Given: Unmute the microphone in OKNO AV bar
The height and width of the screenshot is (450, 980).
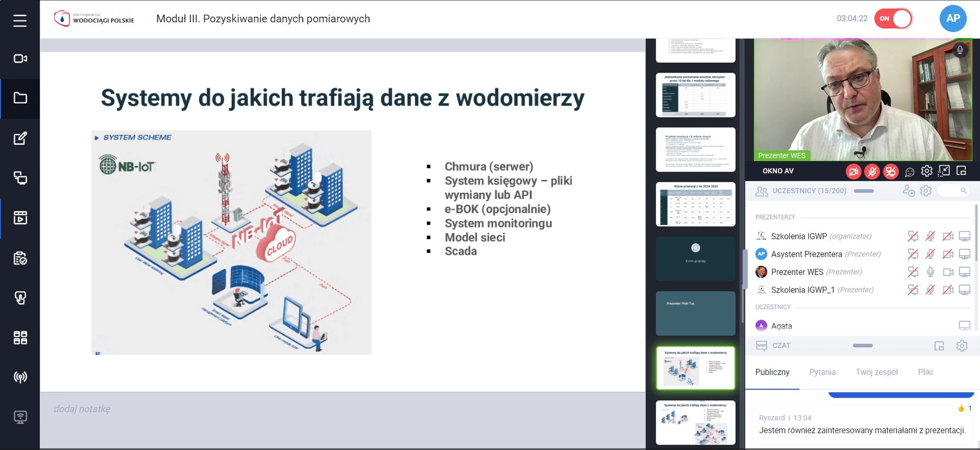Looking at the screenshot, I should pos(871,171).
